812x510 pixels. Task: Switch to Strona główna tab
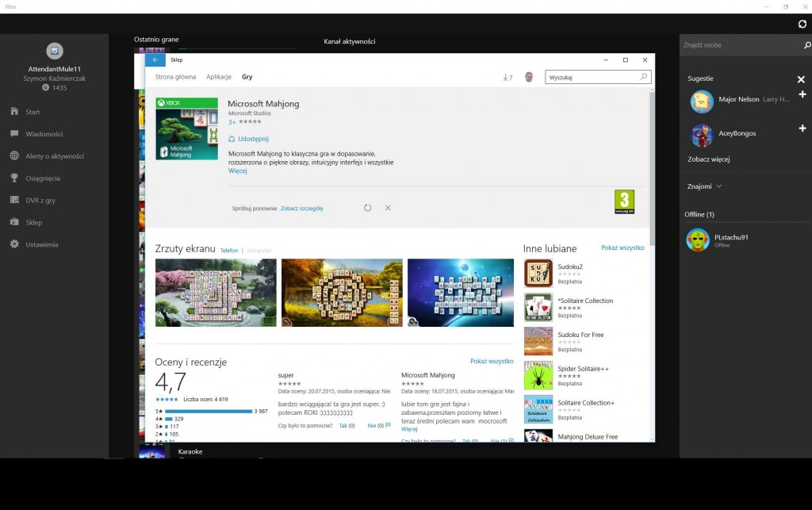click(175, 77)
